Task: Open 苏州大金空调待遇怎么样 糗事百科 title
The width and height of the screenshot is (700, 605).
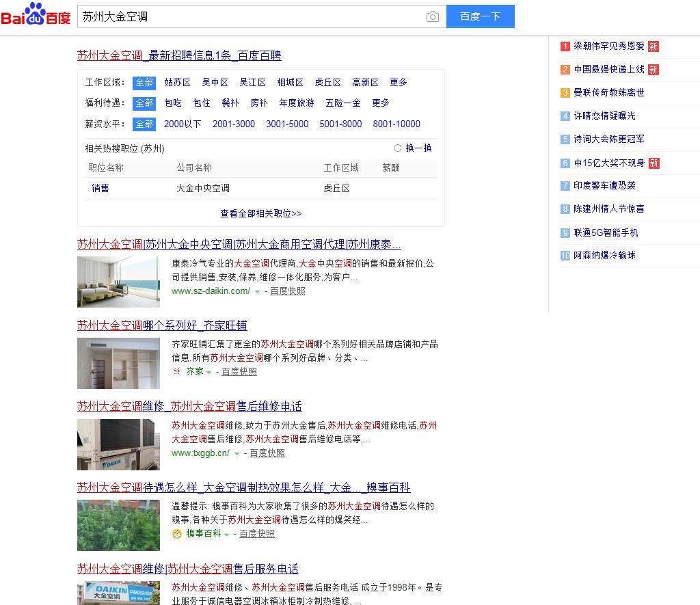Action: [244, 487]
